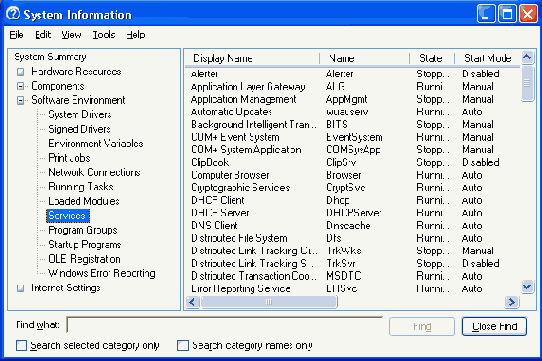Sort by the Start Mode column header
The image size is (542, 361).
click(x=487, y=58)
